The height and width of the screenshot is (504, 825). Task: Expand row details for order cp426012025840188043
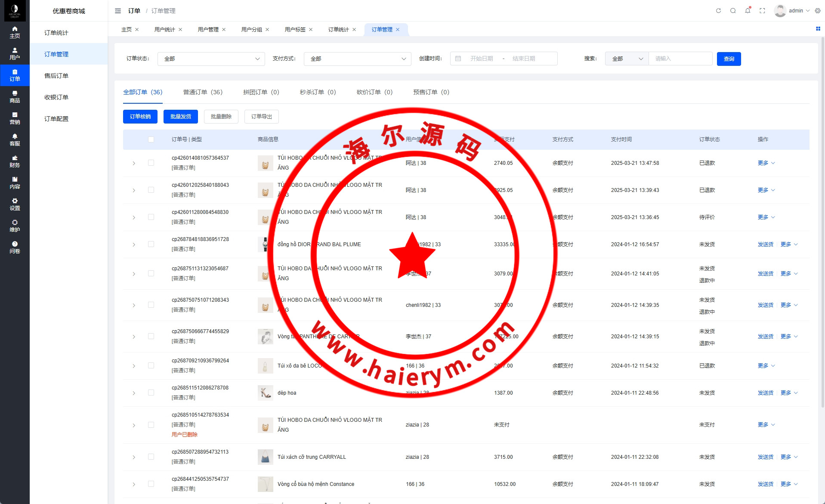tap(134, 190)
